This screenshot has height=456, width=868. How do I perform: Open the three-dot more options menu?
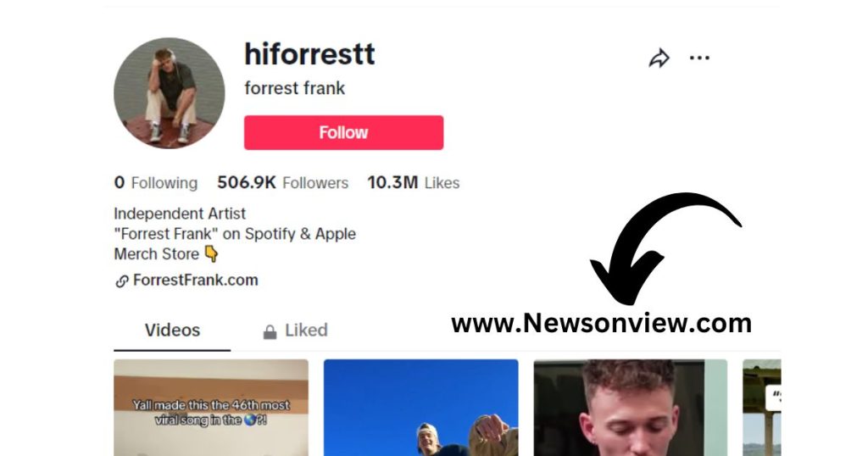coord(699,58)
